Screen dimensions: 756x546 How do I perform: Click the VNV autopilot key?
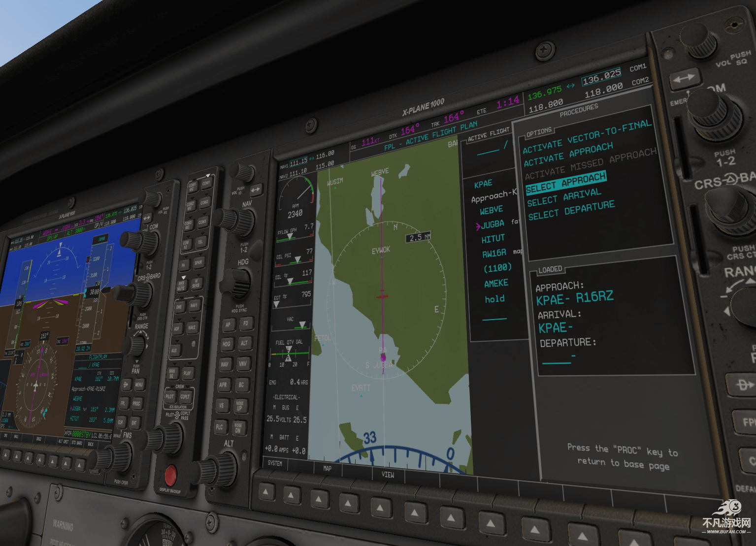(243, 363)
